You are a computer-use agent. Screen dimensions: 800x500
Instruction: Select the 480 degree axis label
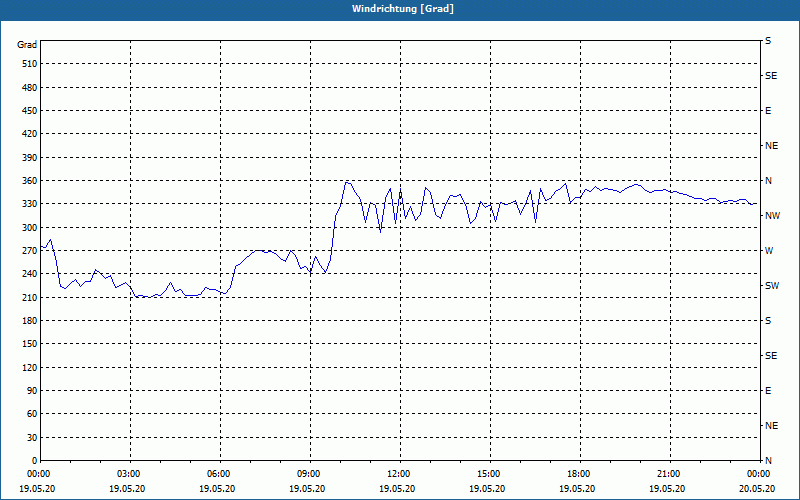tap(30, 88)
